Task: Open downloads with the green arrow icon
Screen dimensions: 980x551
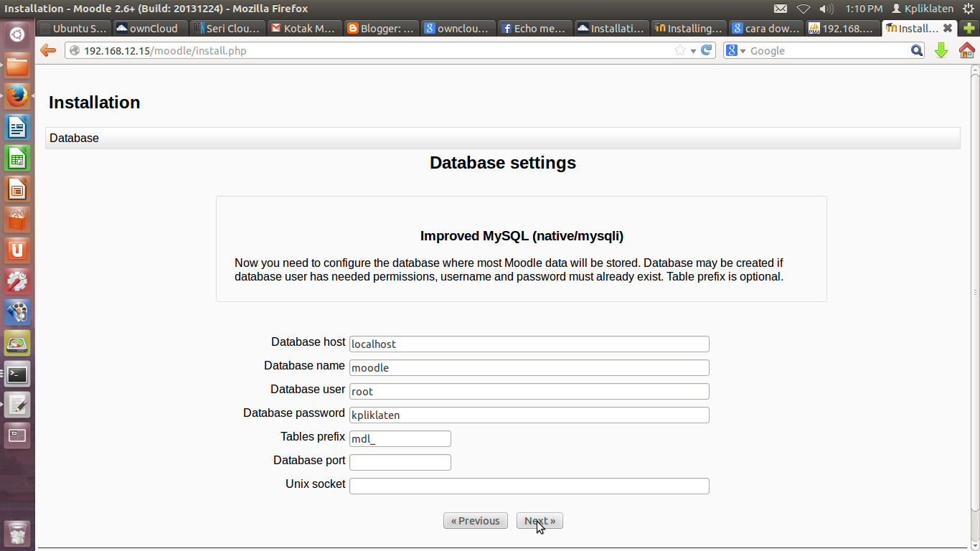Action: click(941, 50)
